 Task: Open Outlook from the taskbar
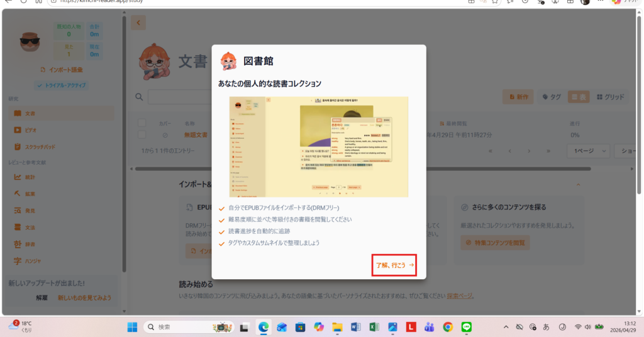[x=282, y=327]
